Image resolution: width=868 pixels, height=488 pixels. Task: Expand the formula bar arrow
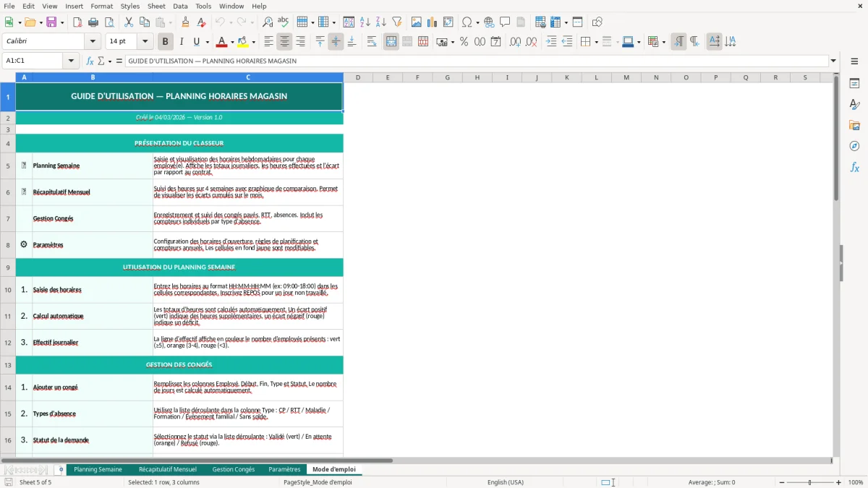(833, 61)
